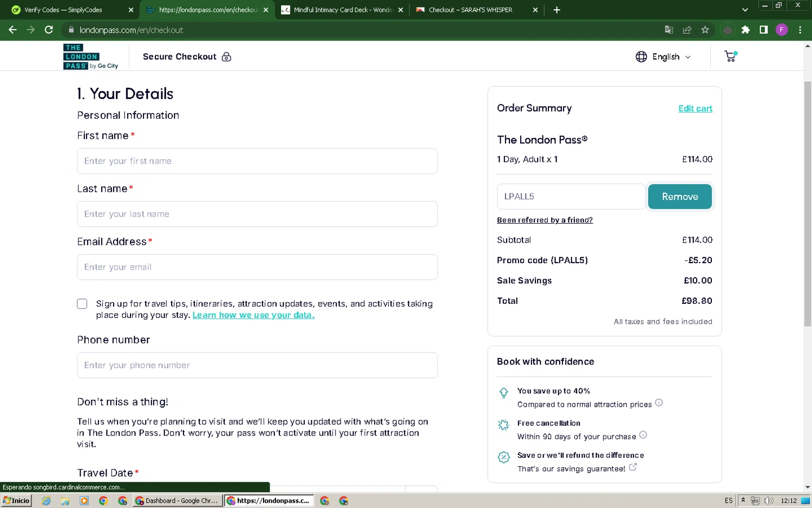This screenshot has height=508, width=812.
Task: Open the tab search chevron
Action: click(745, 10)
